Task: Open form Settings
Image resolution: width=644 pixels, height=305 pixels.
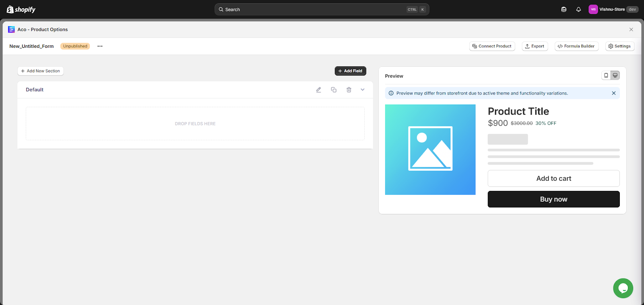Action: pos(619,46)
